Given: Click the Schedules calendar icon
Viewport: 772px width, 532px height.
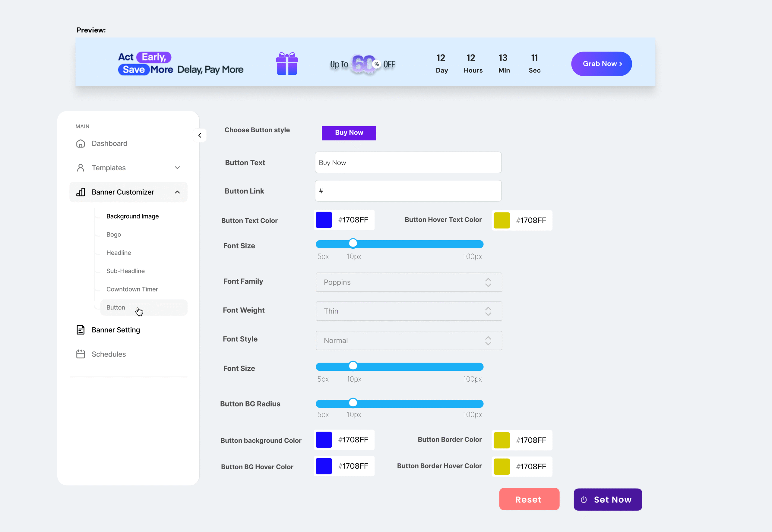Looking at the screenshot, I should pyautogui.click(x=81, y=354).
